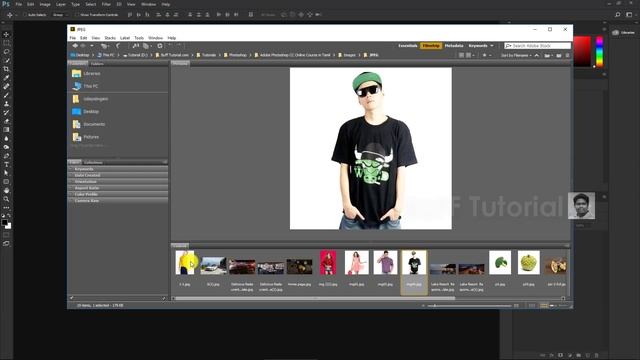
Task: Switch to the Collections tab in Bridge
Action: point(93,162)
